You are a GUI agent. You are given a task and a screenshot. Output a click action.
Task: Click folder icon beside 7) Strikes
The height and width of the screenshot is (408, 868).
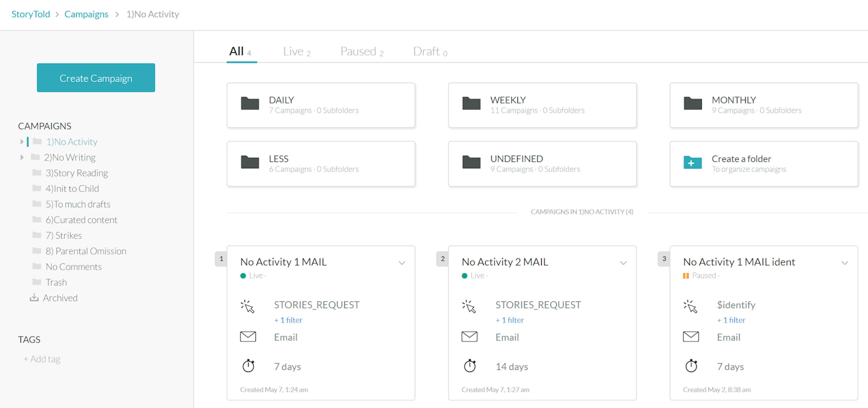(37, 235)
